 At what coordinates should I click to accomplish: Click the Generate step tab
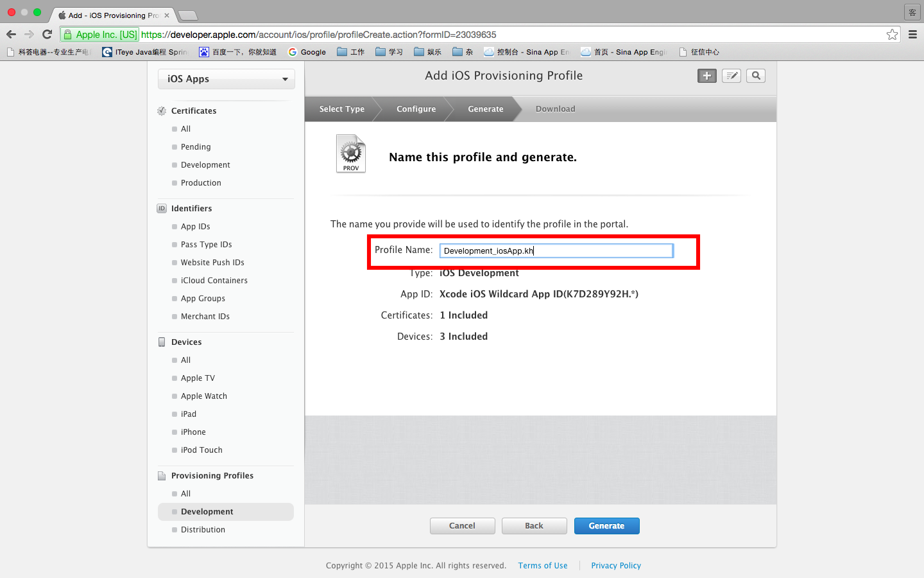point(486,109)
